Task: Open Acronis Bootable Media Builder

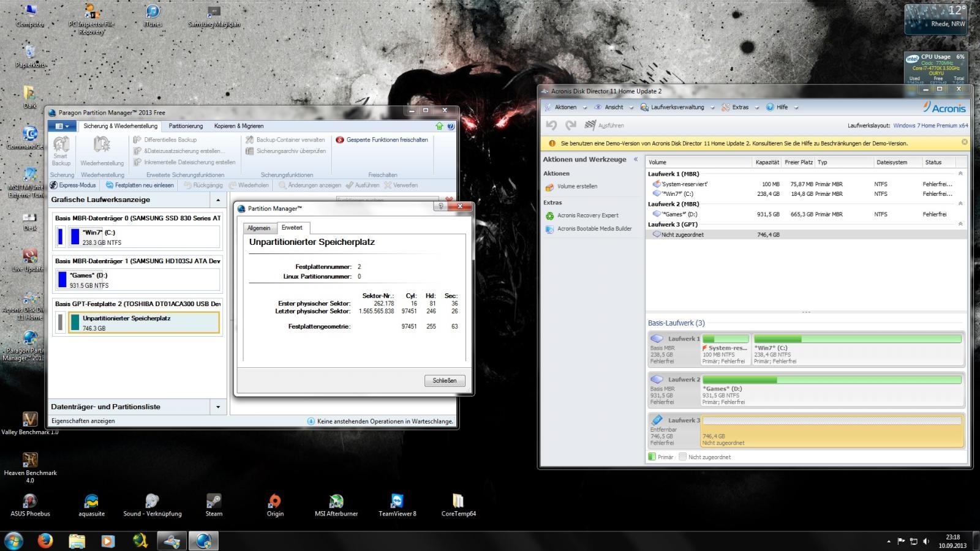Action: [589, 229]
